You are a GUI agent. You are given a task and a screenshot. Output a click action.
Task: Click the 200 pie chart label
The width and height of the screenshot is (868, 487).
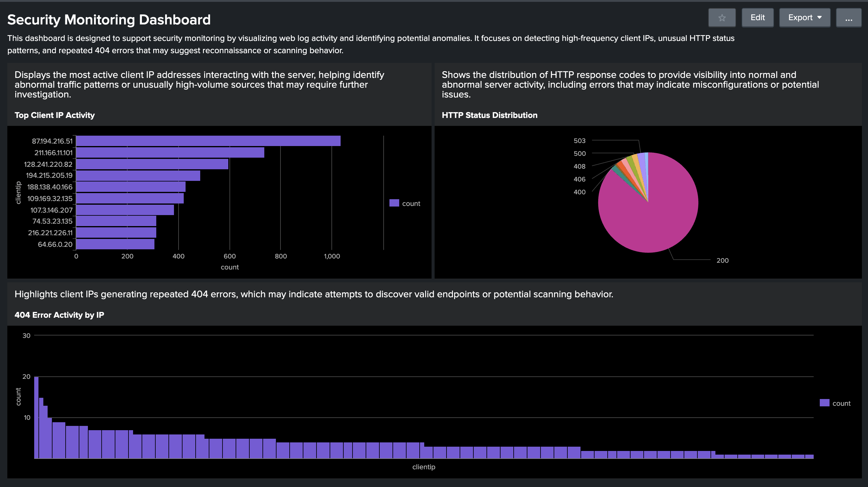click(x=722, y=260)
